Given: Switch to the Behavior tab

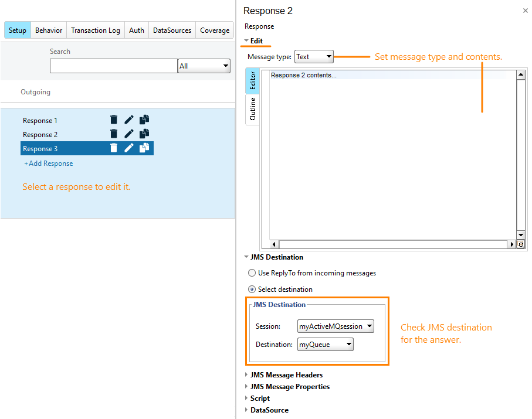Looking at the screenshot, I should point(48,30).
